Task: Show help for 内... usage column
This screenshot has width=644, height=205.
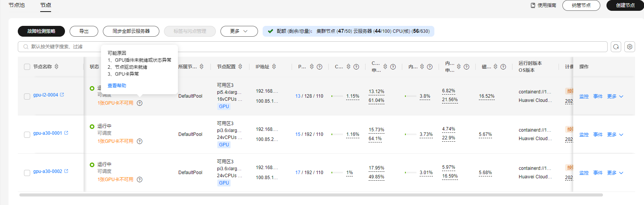Action: click(x=430, y=67)
